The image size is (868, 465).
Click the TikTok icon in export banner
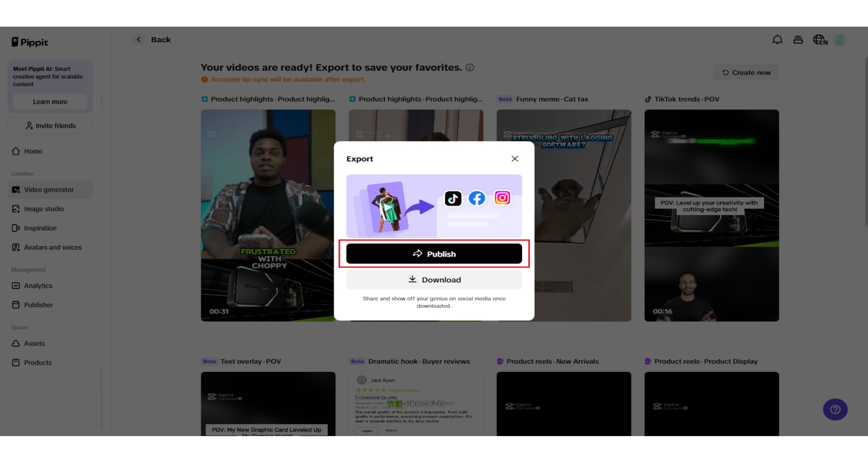(x=453, y=198)
